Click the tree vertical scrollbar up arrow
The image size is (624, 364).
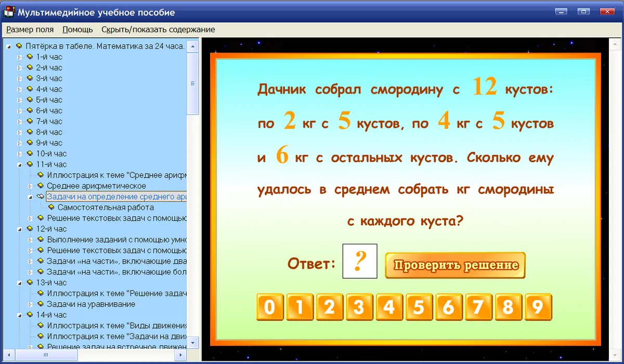click(x=193, y=46)
